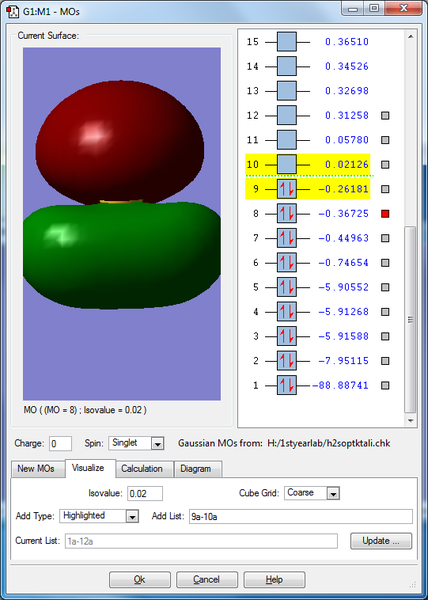Select the occupied orbital box for MO 4
This screenshot has width=428, height=600.
(x=286, y=311)
